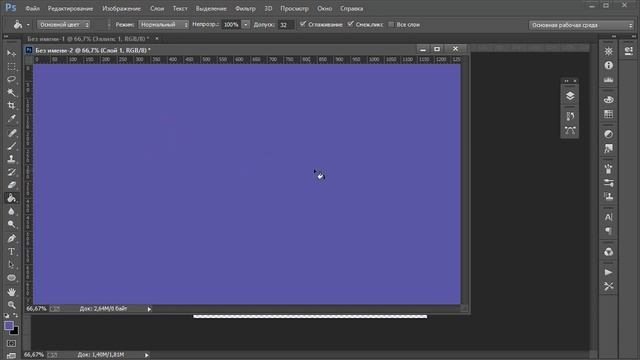Select the Brush tool
640x360 pixels.
point(11,146)
